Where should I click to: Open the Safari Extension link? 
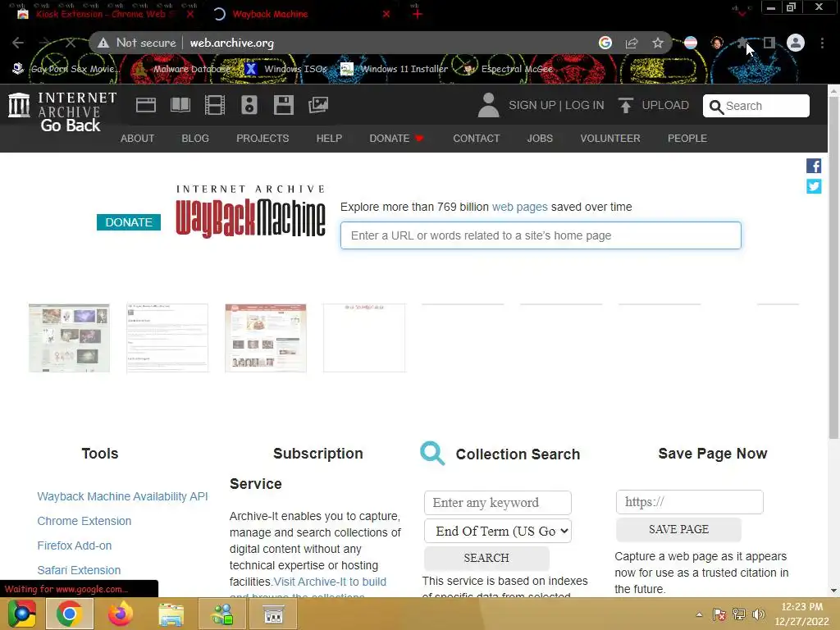pyautogui.click(x=79, y=570)
